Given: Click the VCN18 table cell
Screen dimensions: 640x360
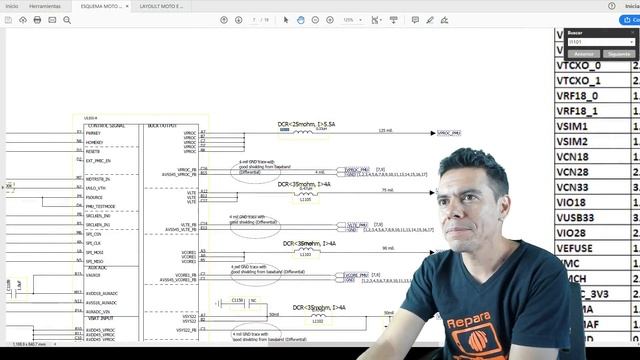Looking at the screenshot, I should [593, 157].
